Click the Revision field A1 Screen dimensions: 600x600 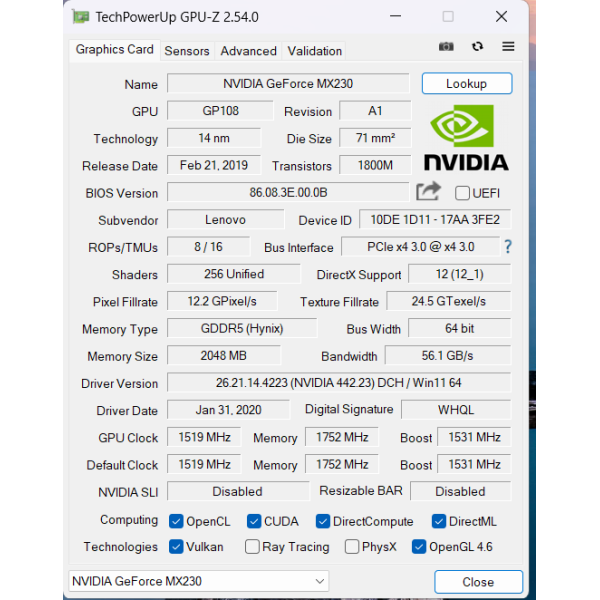(x=375, y=111)
